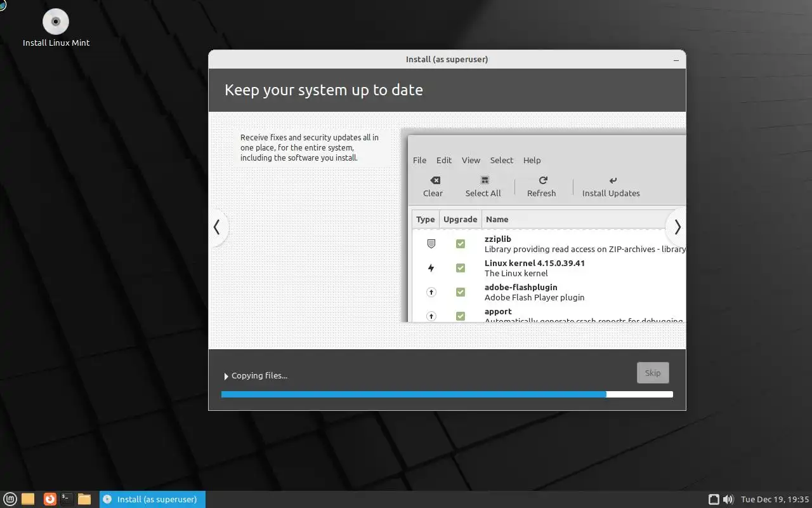The height and width of the screenshot is (508, 812).
Task: Select the Linux kernel 4.15.0.39.41 entry
Action: pyautogui.click(x=534, y=263)
